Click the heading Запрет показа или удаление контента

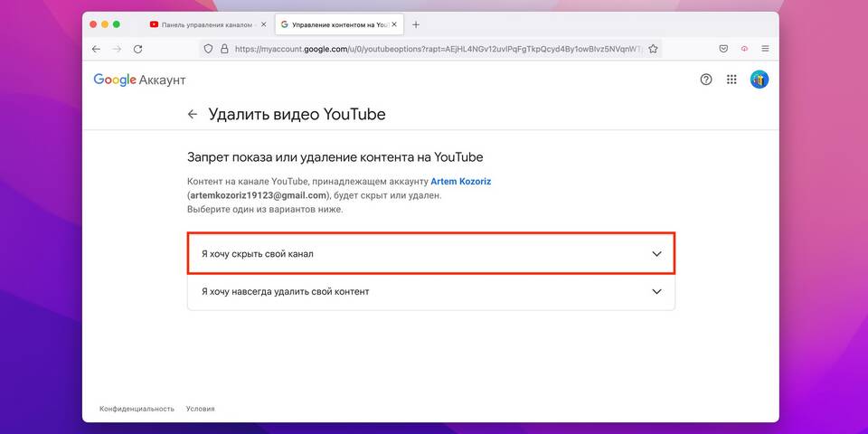click(335, 157)
